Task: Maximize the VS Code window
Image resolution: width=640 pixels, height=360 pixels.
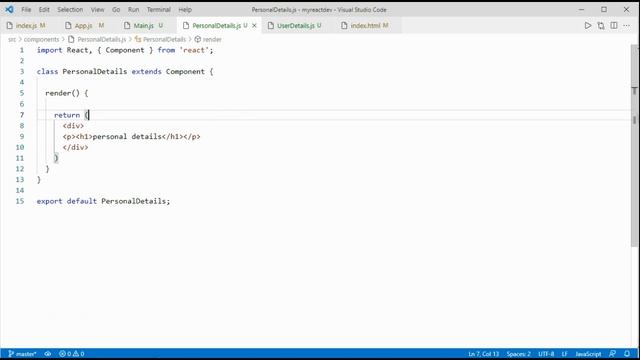Action: 604,9
